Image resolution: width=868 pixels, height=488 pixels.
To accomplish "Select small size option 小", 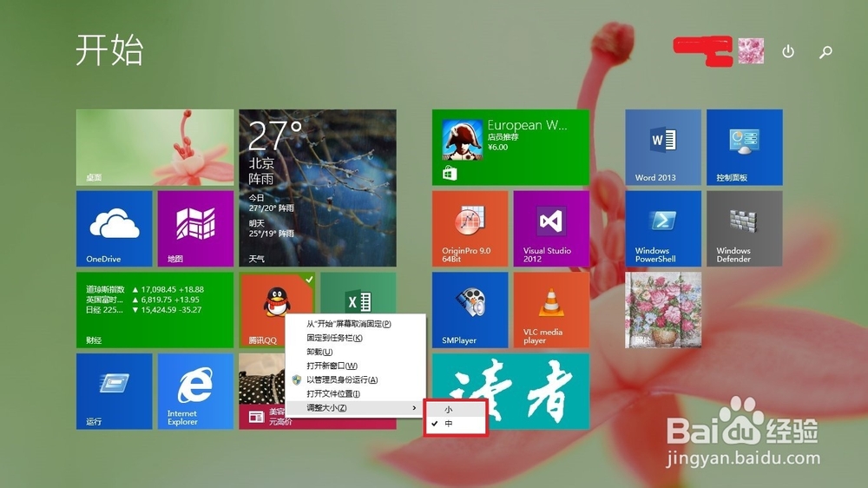I will [456, 409].
